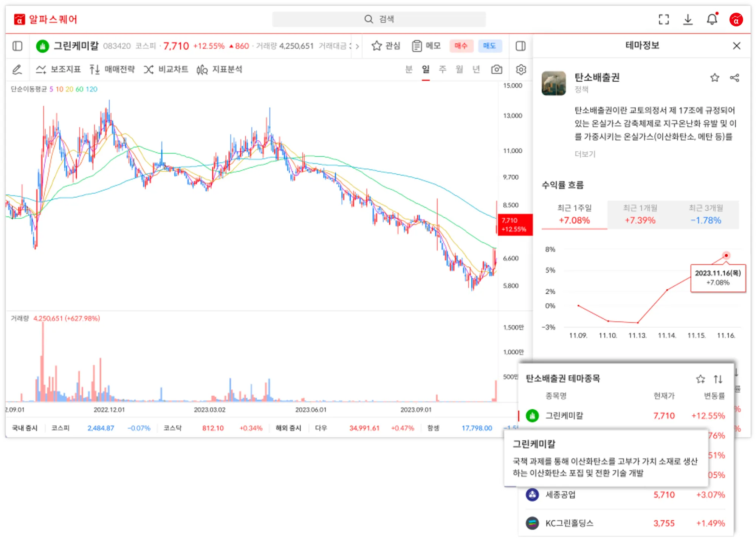Open the notifications bell
This screenshot has height=538, width=756.
coord(712,19)
